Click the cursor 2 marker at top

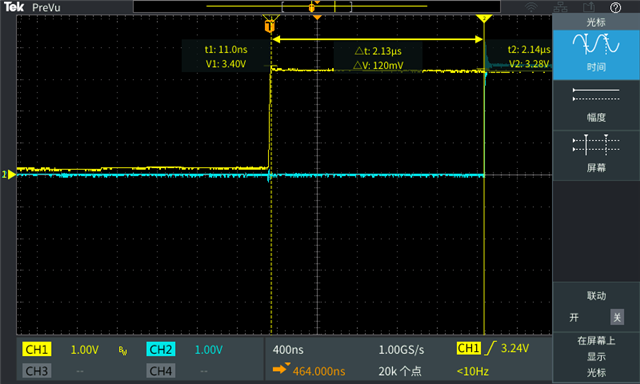[484, 18]
